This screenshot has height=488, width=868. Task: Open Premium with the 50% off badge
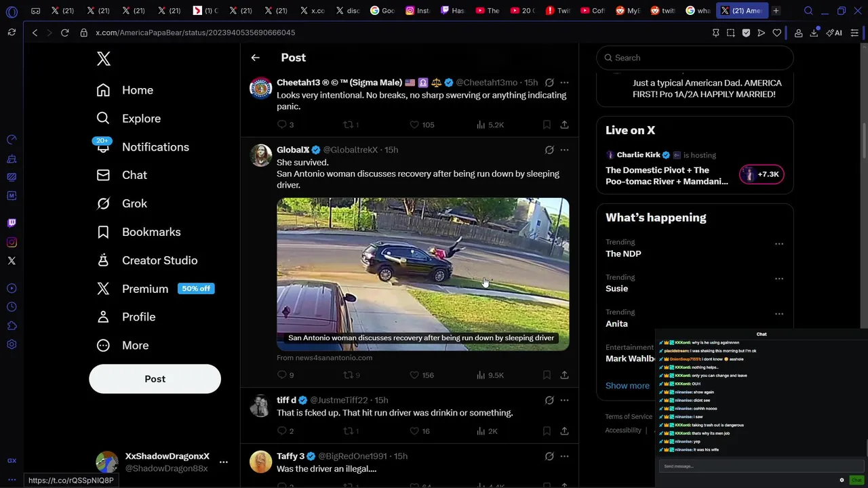tap(155, 289)
